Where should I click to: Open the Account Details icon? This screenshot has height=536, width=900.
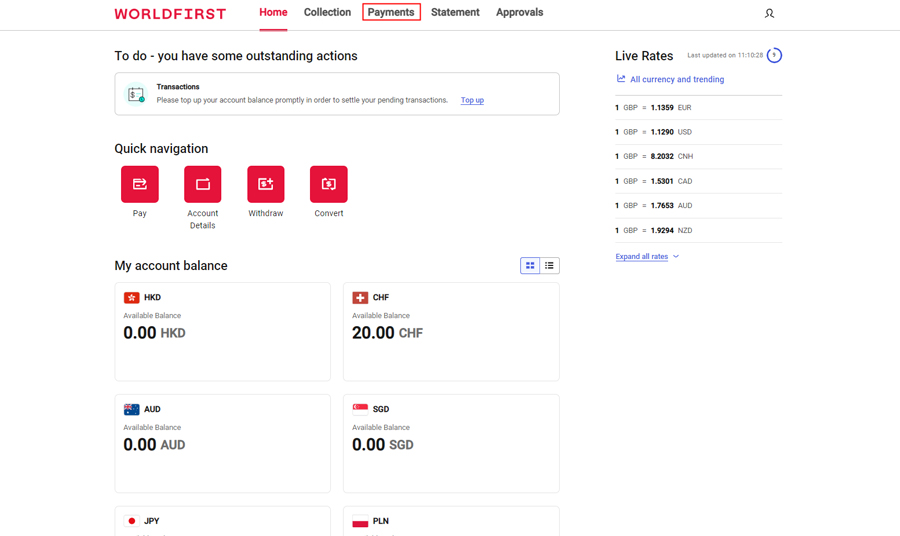tap(202, 184)
